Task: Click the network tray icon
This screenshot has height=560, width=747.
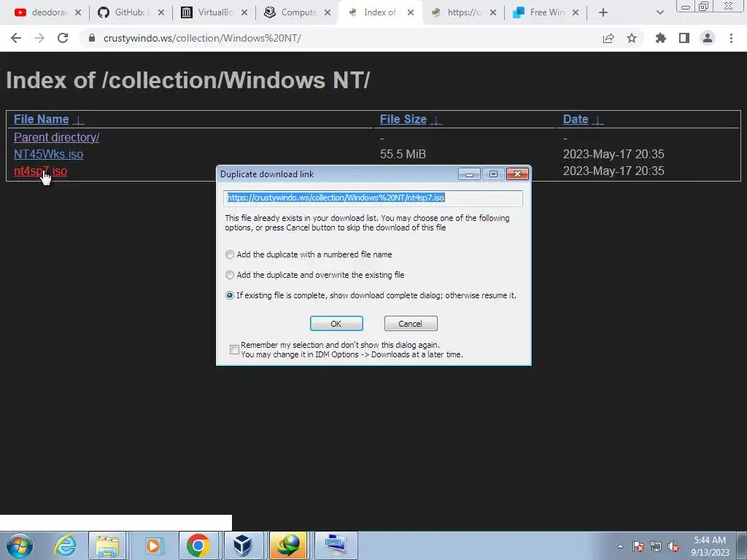Action: pos(656,546)
